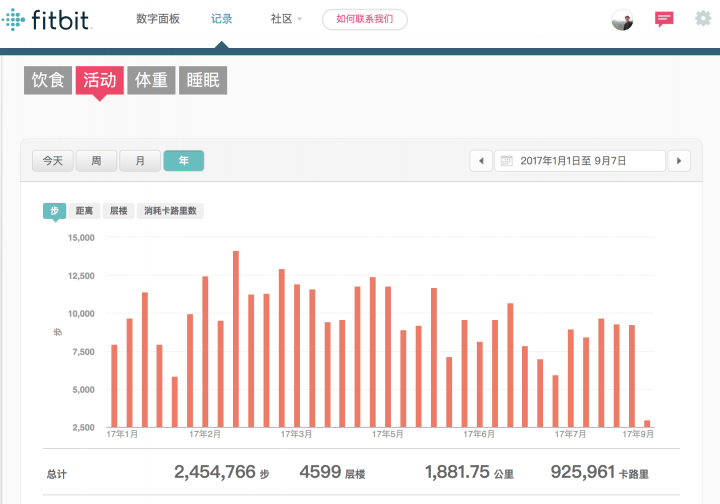Click the 总计 total label
The width and height of the screenshot is (720, 504).
point(56,474)
